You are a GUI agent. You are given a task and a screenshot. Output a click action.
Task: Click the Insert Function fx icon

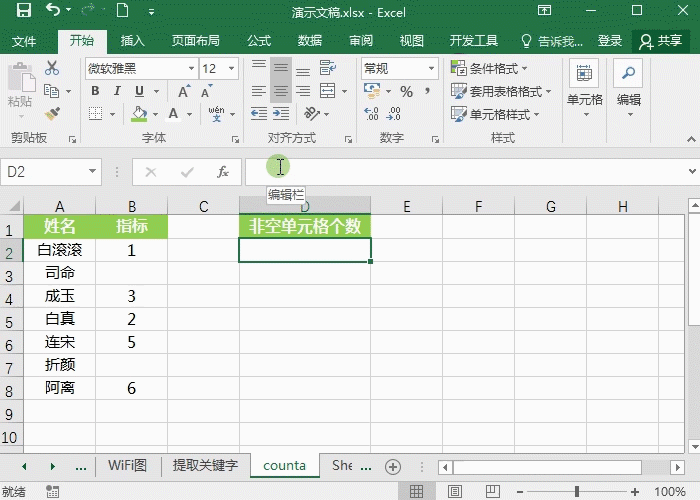(223, 172)
